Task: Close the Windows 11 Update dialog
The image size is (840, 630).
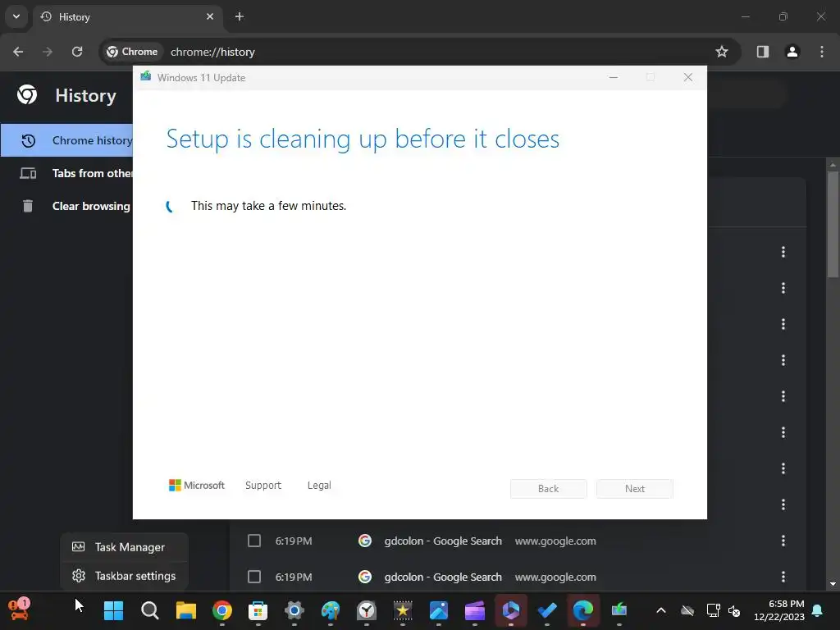Action: coord(688,78)
